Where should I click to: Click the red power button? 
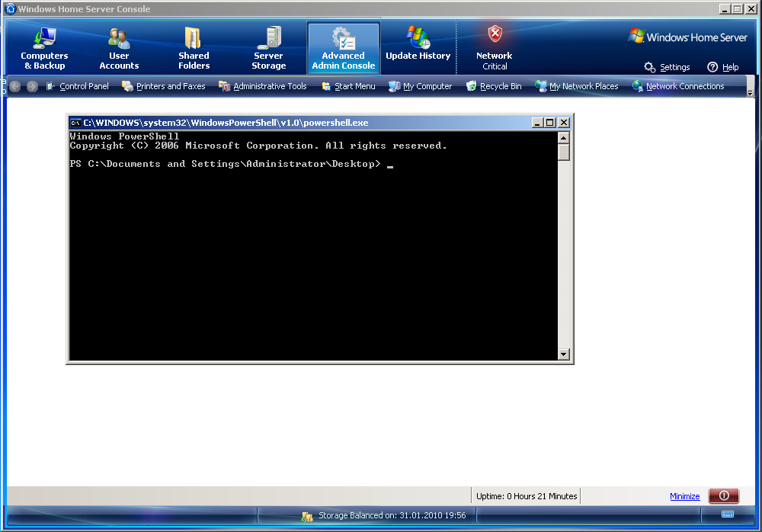pyautogui.click(x=724, y=495)
